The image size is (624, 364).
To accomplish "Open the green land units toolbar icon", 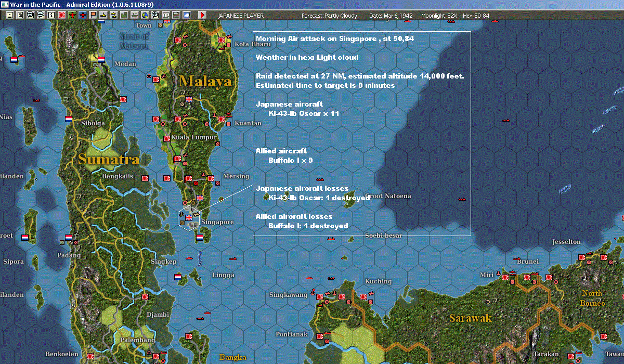I will coord(124,15).
